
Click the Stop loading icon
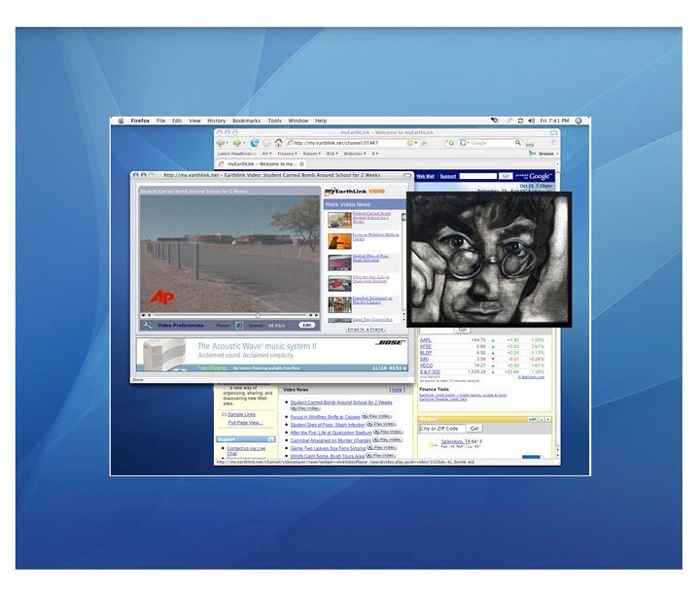pyautogui.click(x=266, y=143)
